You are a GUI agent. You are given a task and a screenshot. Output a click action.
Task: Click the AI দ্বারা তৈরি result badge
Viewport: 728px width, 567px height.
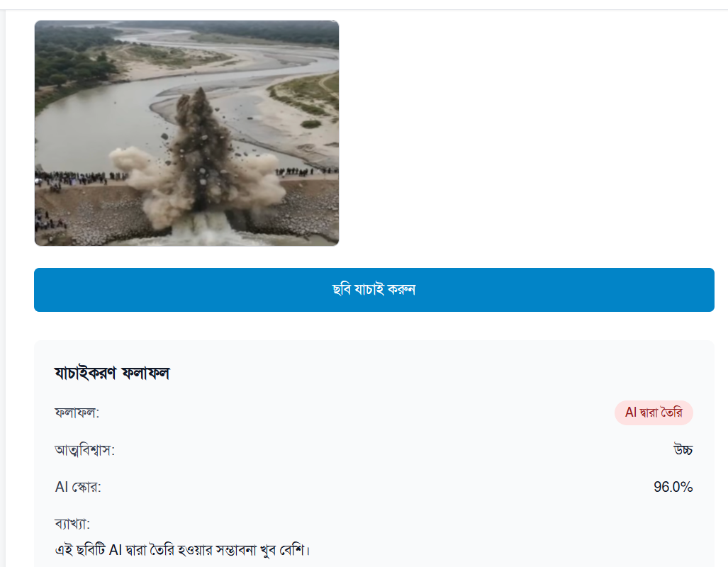[653, 412]
